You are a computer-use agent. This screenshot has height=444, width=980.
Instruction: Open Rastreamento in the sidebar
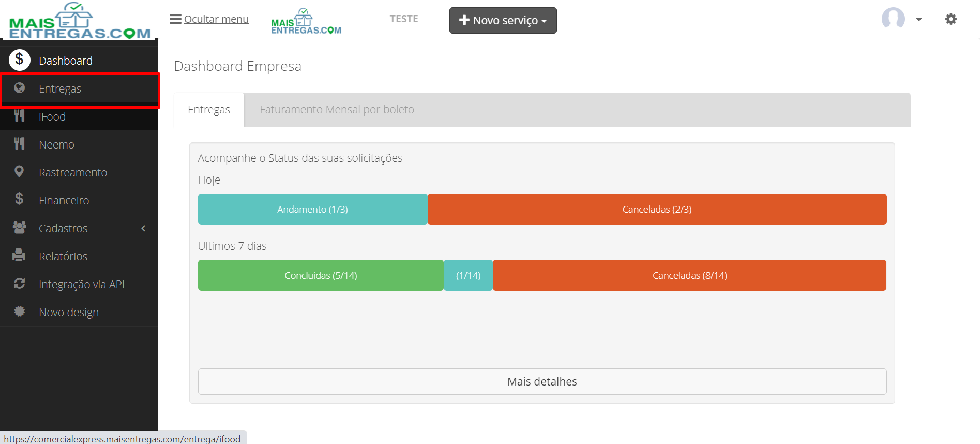(79, 172)
